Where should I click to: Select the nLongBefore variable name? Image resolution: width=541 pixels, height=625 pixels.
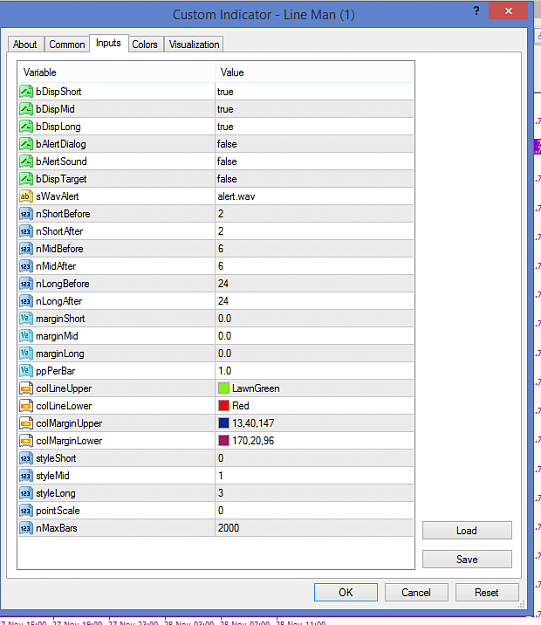63,284
